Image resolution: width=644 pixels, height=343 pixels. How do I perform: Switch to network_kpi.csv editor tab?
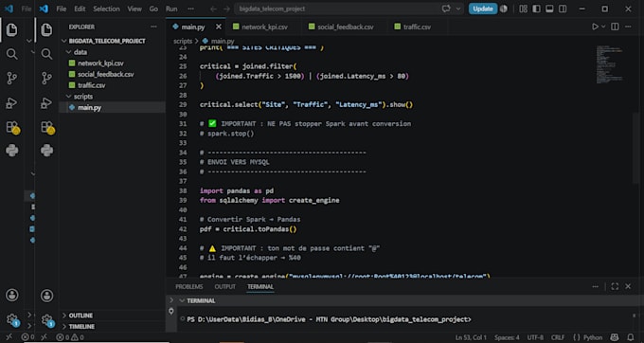click(264, 27)
